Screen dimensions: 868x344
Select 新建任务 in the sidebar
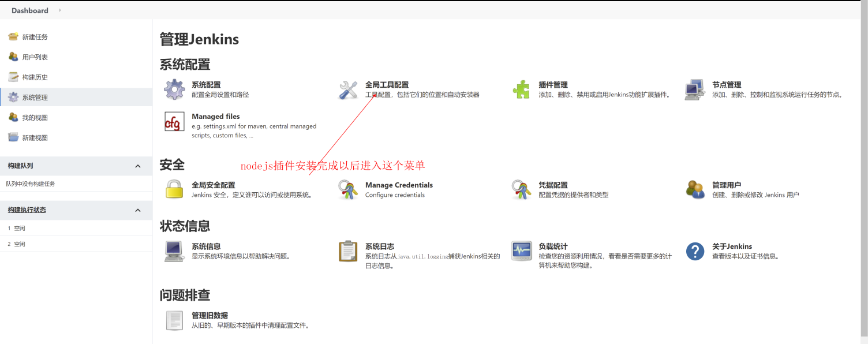pyautogui.click(x=35, y=37)
